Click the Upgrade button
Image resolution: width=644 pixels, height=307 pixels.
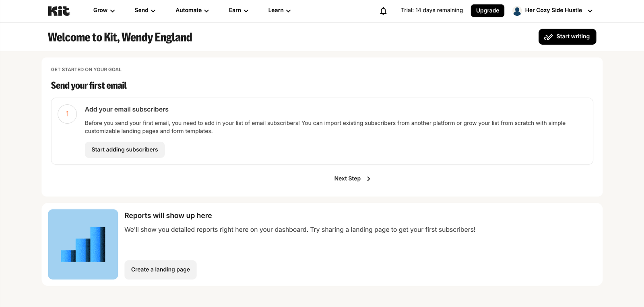(x=487, y=10)
